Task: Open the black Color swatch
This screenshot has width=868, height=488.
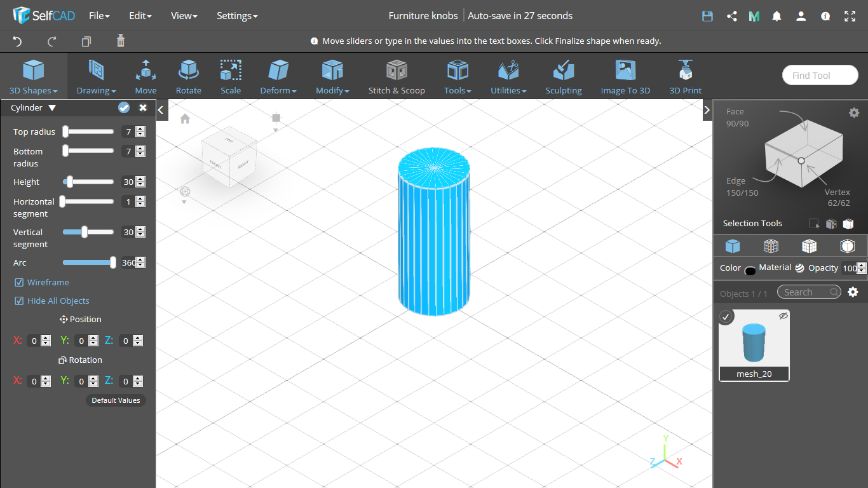Action: pos(750,271)
